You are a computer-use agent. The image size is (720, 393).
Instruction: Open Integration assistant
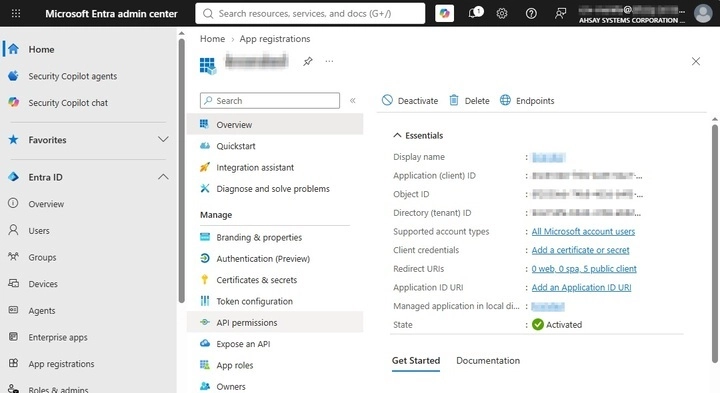(255, 168)
